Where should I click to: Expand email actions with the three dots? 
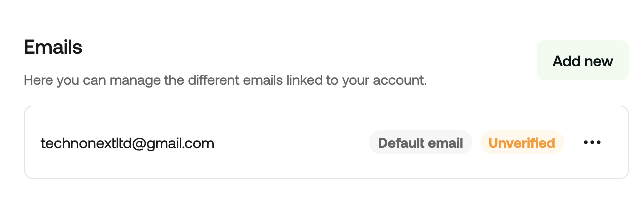coord(592,143)
